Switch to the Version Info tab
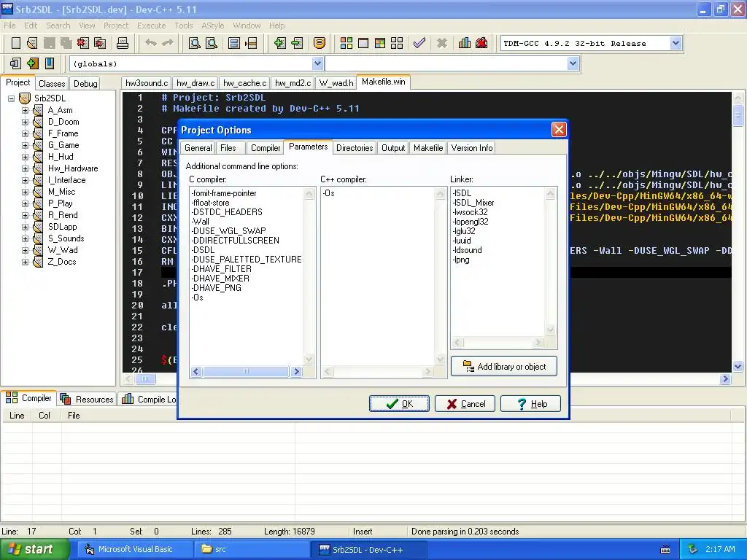Screen dimensions: 747x560 472,148
